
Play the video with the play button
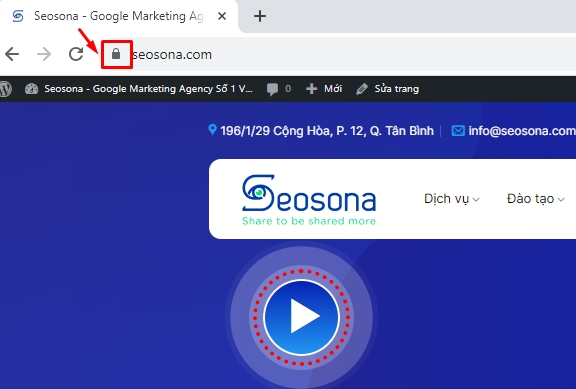[x=301, y=317]
